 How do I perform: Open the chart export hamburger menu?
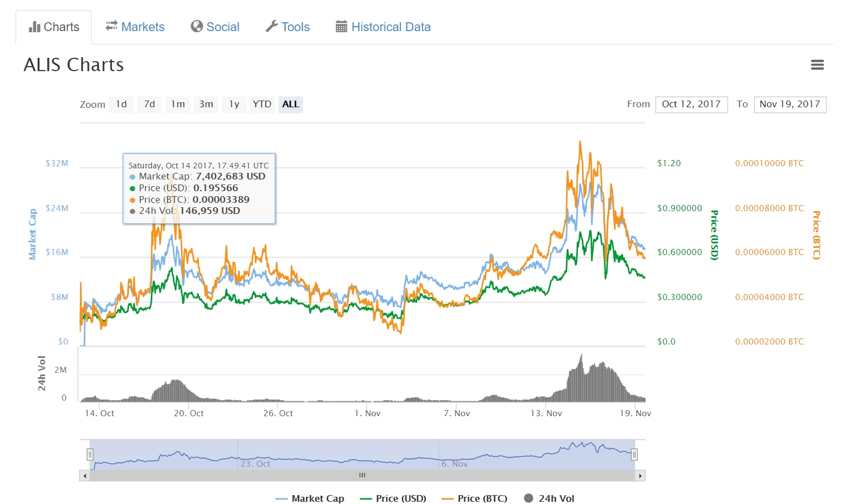[817, 64]
